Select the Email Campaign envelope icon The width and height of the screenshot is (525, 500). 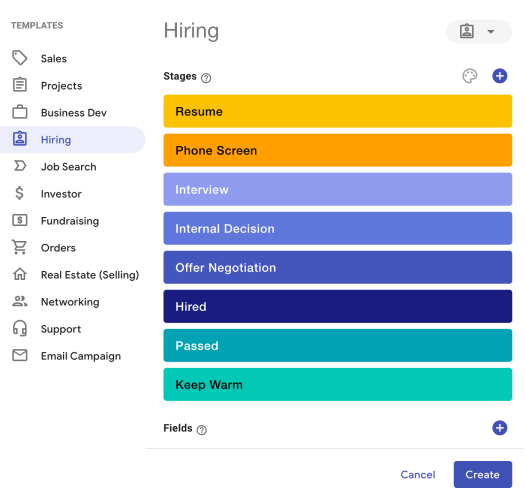tap(20, 355)
